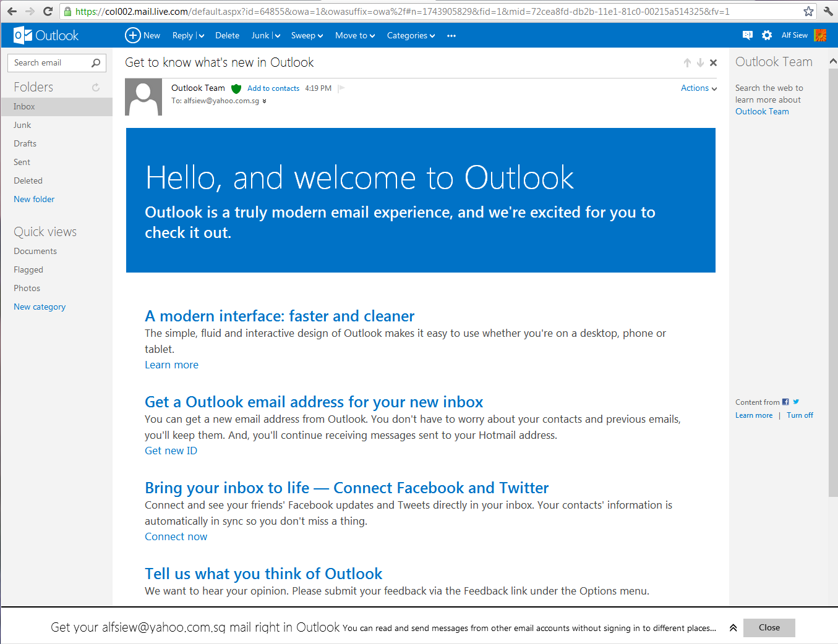This screenshot has width=838, height=644.
Task: Click Junk in the toolbar
Action: [x=260, y=36]
